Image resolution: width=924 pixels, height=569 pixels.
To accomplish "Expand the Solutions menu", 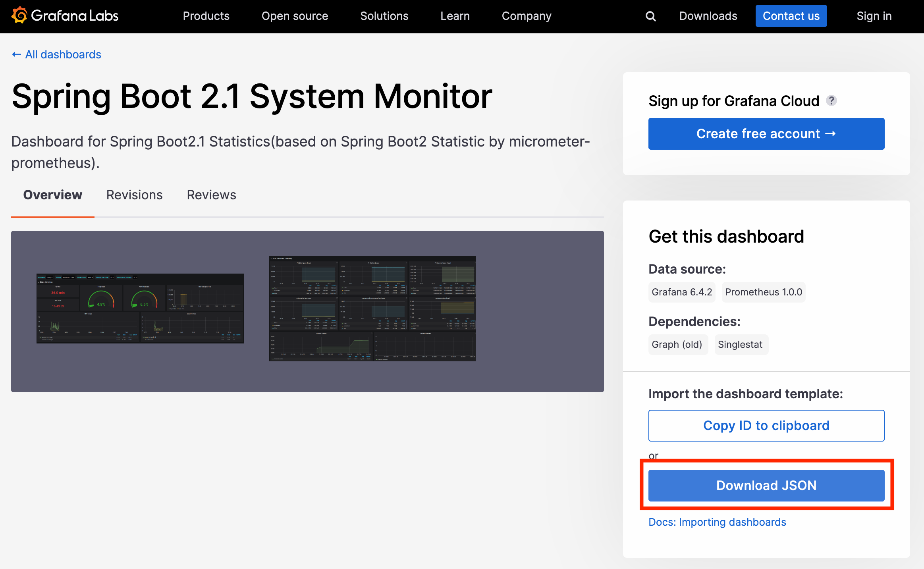I will (x=384, y=16).
